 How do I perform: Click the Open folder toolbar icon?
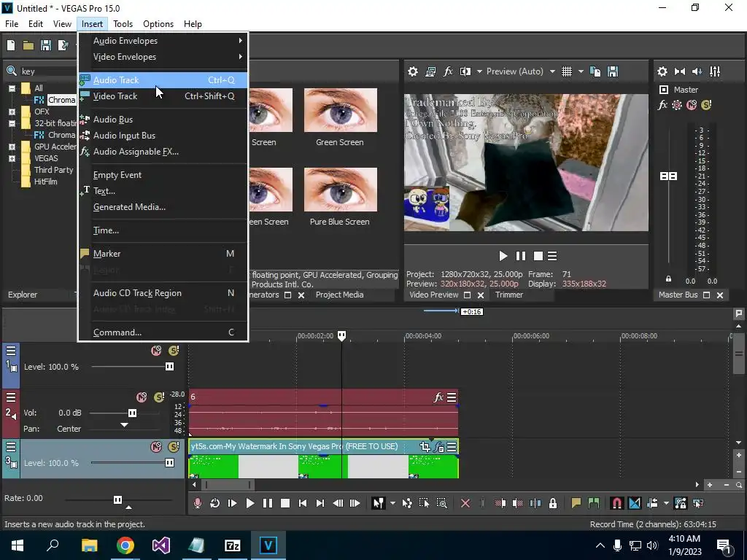28,45
